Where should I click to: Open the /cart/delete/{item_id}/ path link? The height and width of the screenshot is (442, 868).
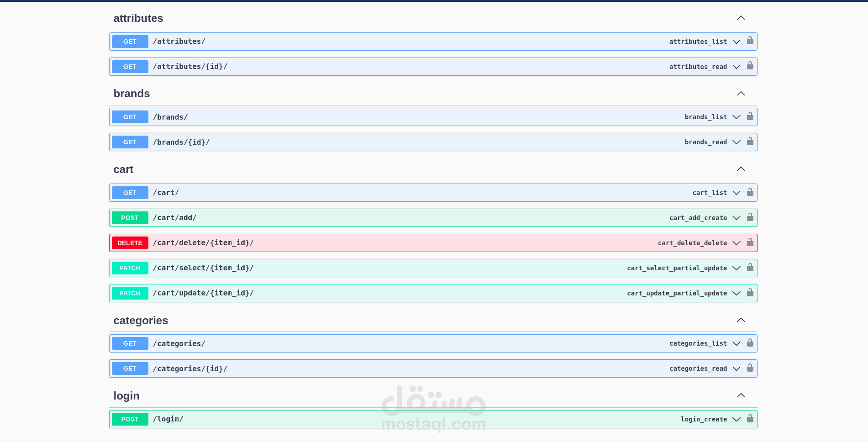203,243
